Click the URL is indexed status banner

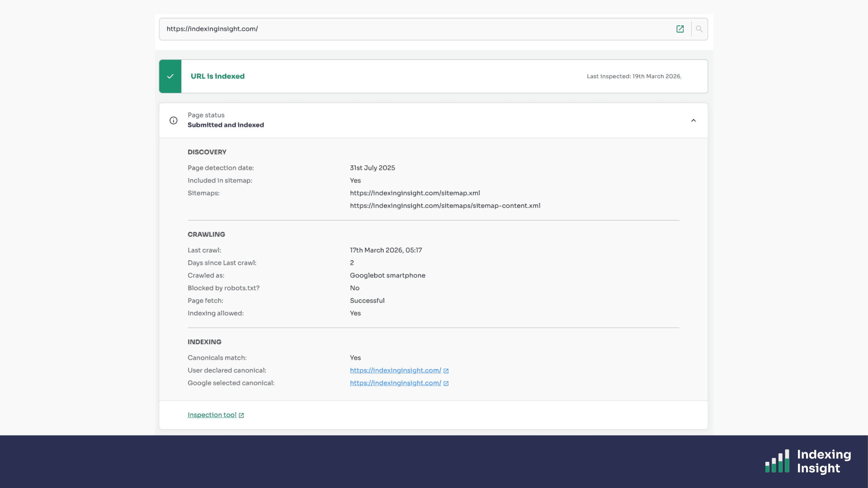pyautogui.click(x=217, y=76)
